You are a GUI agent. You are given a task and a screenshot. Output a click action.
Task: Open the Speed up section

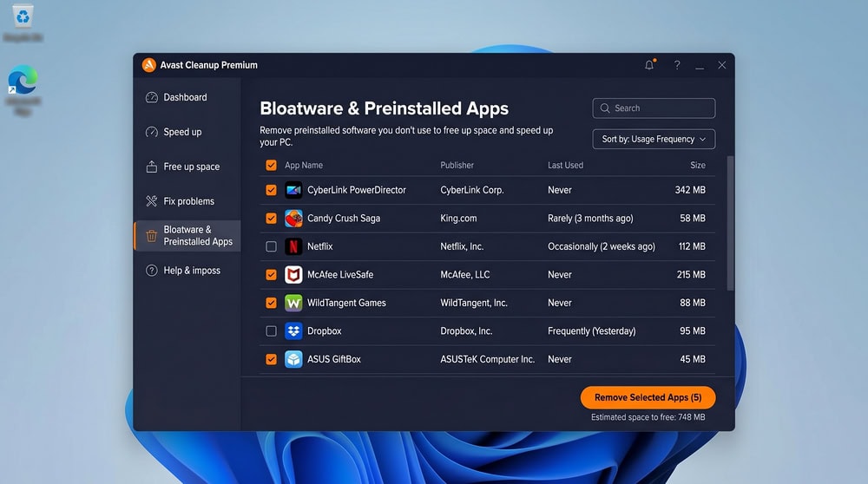187,132
